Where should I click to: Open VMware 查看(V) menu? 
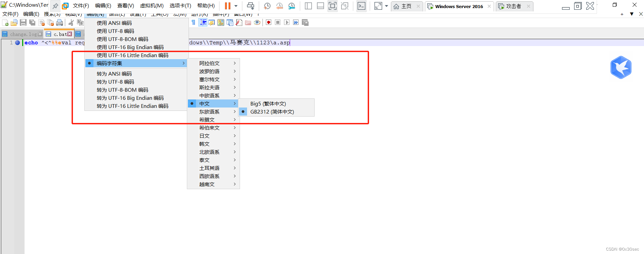click(x=125, y=6)
